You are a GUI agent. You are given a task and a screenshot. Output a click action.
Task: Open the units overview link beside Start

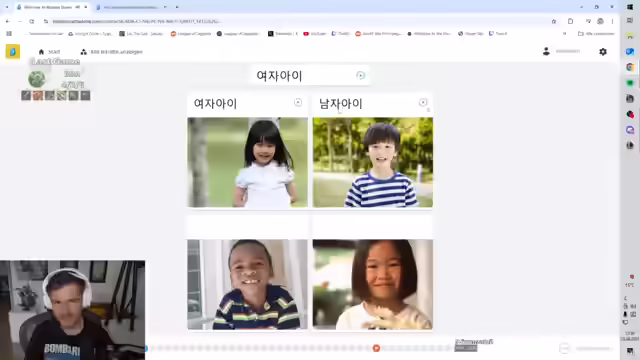coord(111,52)
